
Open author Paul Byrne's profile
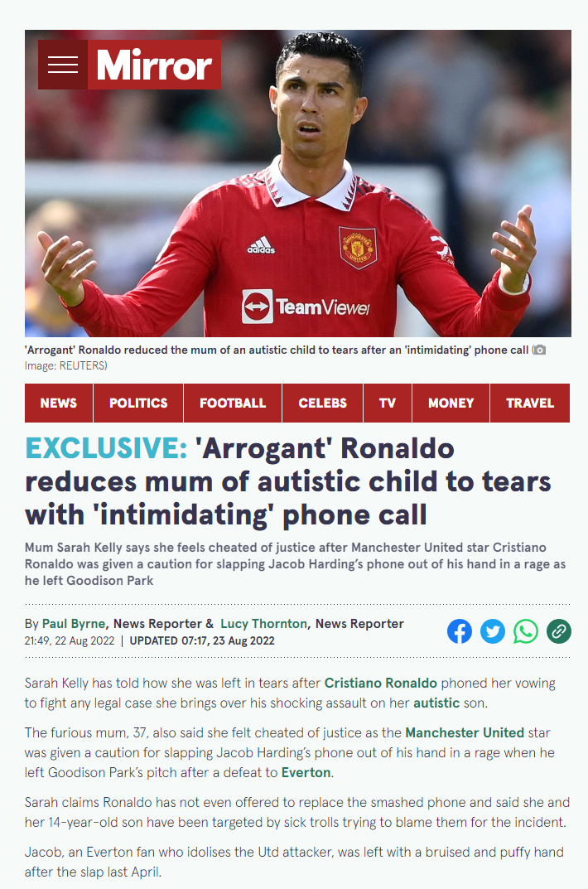pos(74,624)
